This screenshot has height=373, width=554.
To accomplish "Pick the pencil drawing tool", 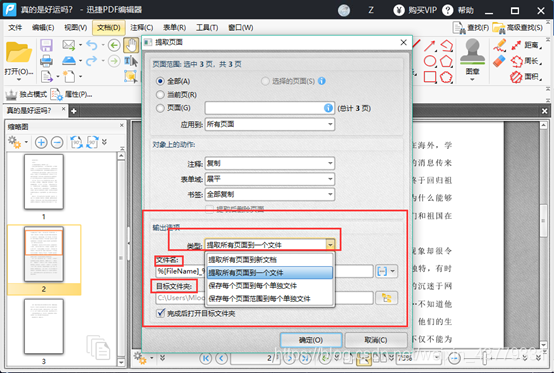I will (x=500, y=45).
